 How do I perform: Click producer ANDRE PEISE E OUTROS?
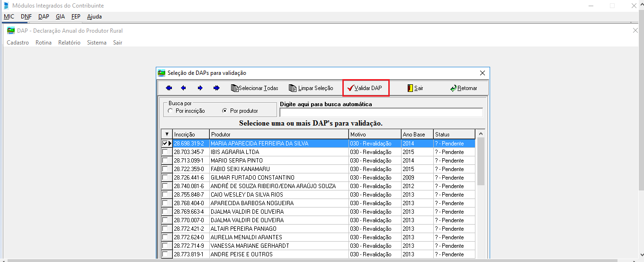[x=279, y=254]
